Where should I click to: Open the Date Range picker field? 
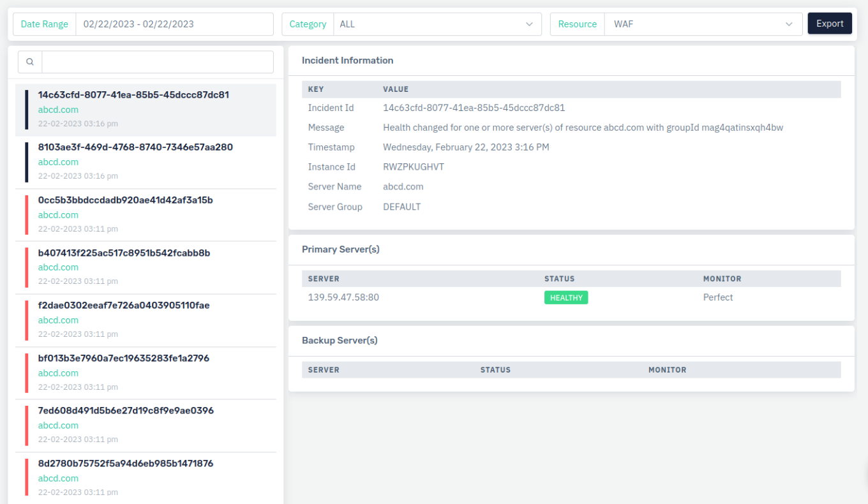pos(174,24)
